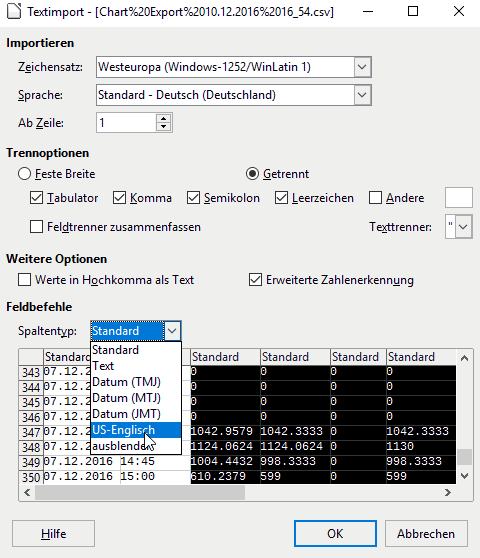Select the Feste Breite radio button
This screenshot has width=480, height=558.
tap(25, 174)
